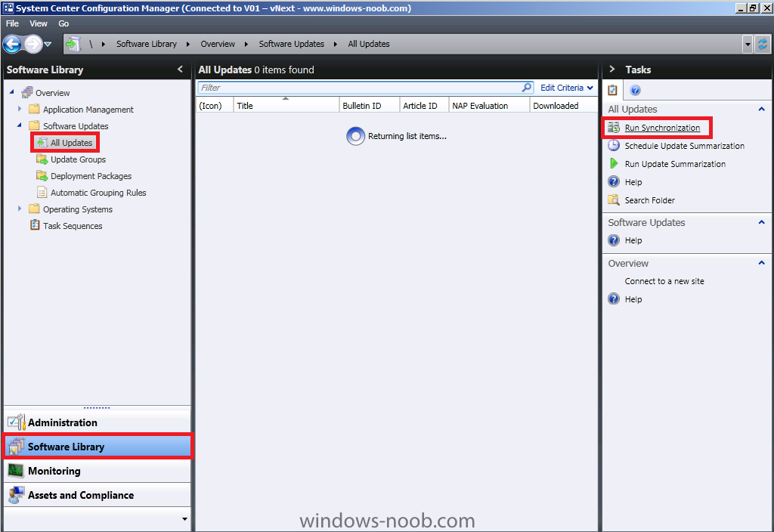Select the Tasks clipboard tab icon
The height and width of the screenshot is (532, 774).
pyautogui.click(x=612, y=90)
